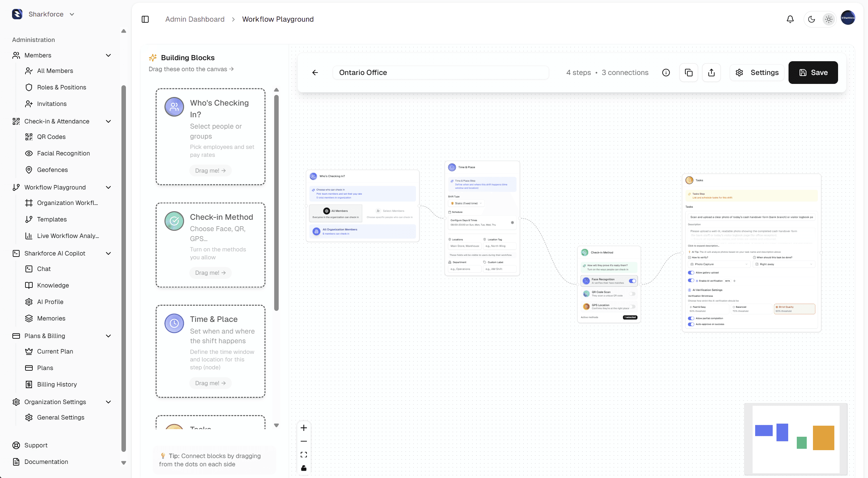
Task: Open All Members in sidebar
Action: point(55,71)
